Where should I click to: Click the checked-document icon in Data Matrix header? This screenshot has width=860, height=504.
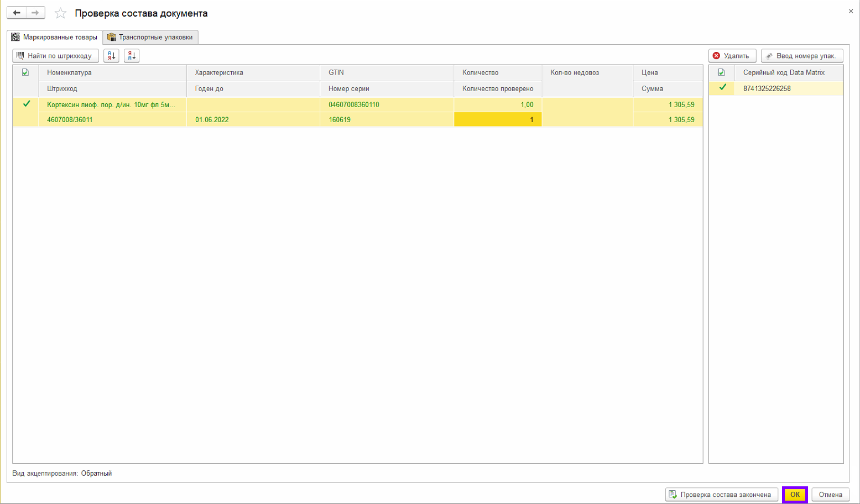[721, 72]
